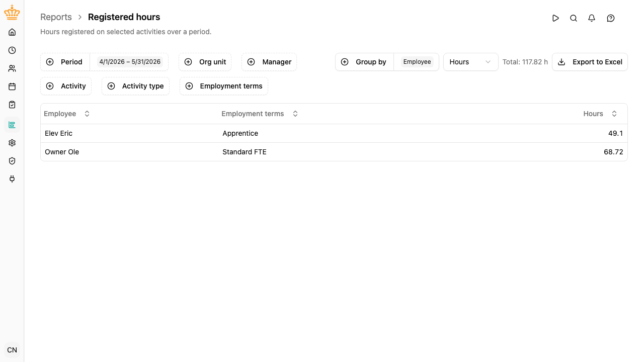Viewport: 644px width, 362px height.
Task: Open the help chat icon
Action: click(x=611, y=18)
